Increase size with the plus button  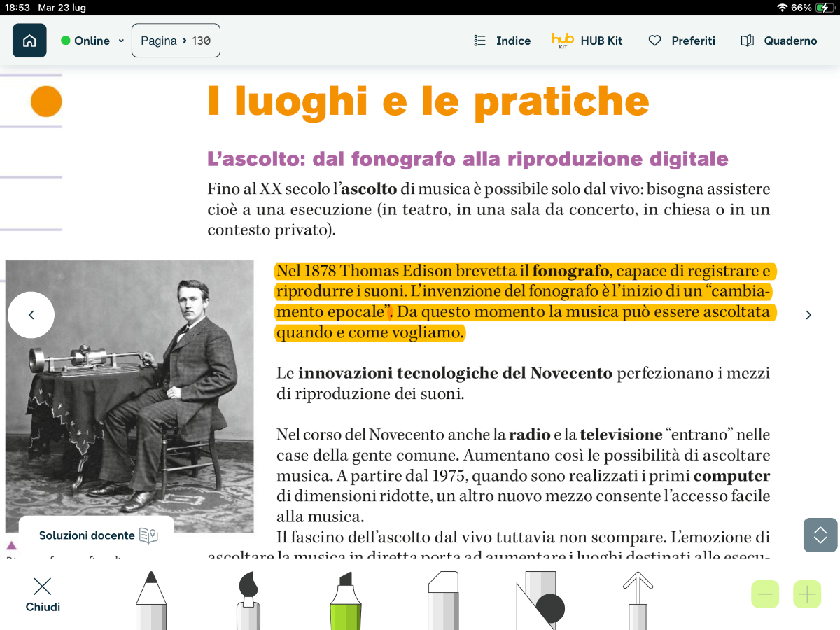pyautogui.click(x=807, y=595)
